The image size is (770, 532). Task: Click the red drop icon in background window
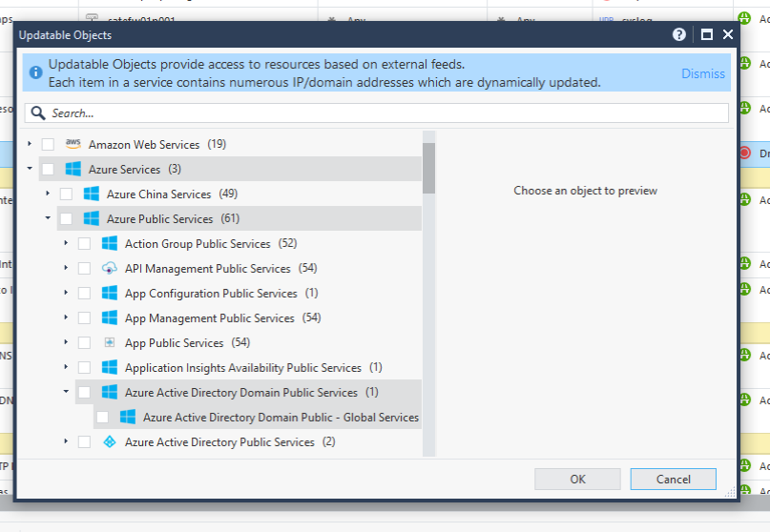coord(744,153)
